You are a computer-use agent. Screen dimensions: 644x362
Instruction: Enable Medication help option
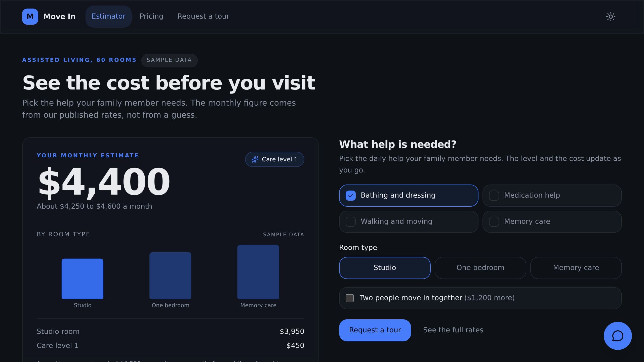(x=552, y=196)
